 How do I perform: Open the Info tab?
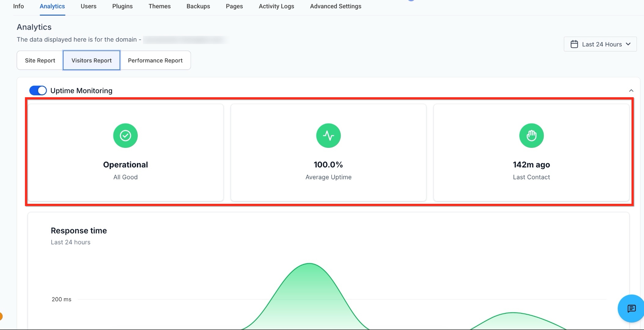click(18, 6)
